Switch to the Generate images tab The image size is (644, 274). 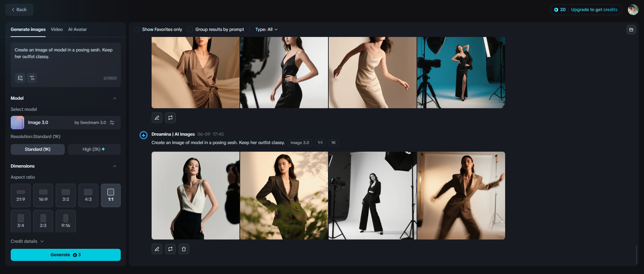(28, 30)
